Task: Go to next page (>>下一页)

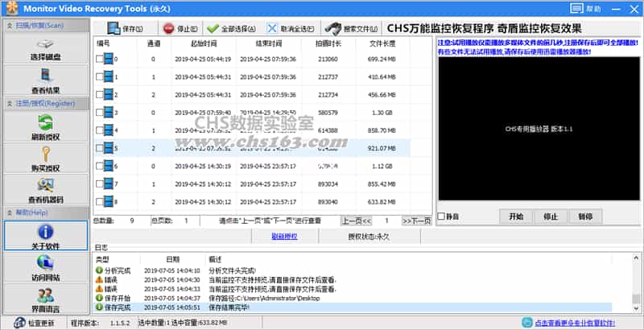Action: point(416,221)
